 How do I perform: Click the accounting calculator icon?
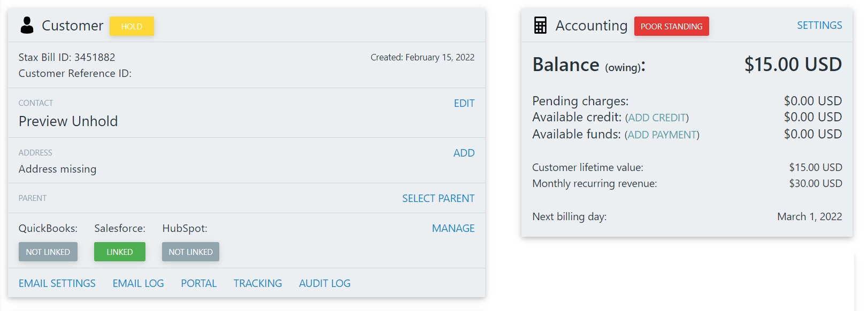(x=540, y=25)
